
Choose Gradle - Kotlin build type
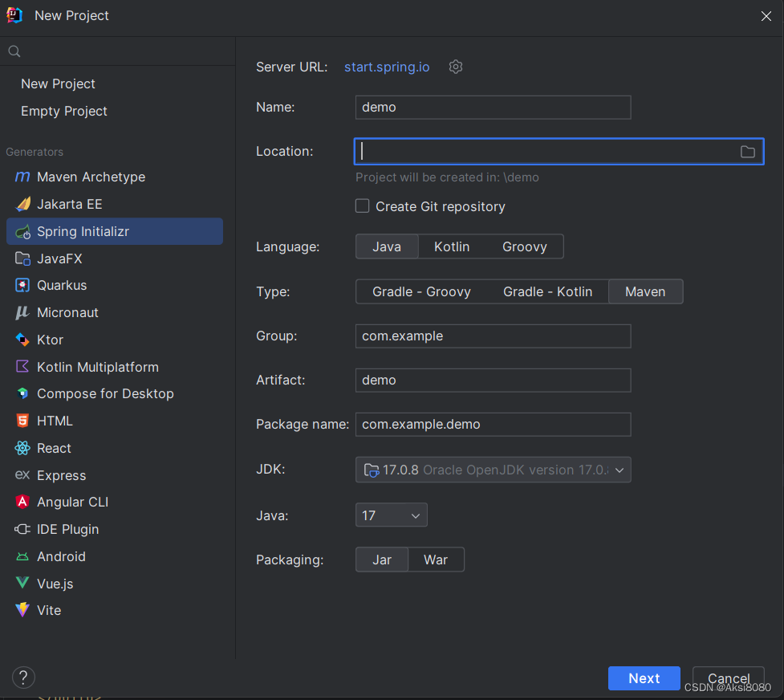pos(547,291)
